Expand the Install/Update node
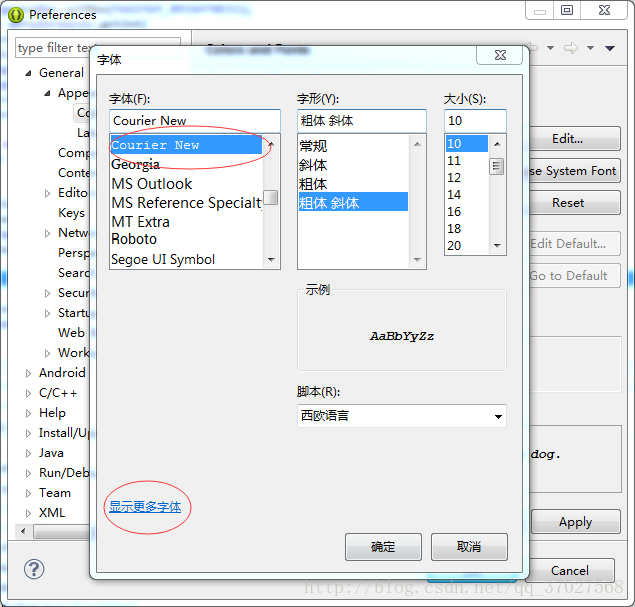The image size is (635, 607). (x=28, y=433)
